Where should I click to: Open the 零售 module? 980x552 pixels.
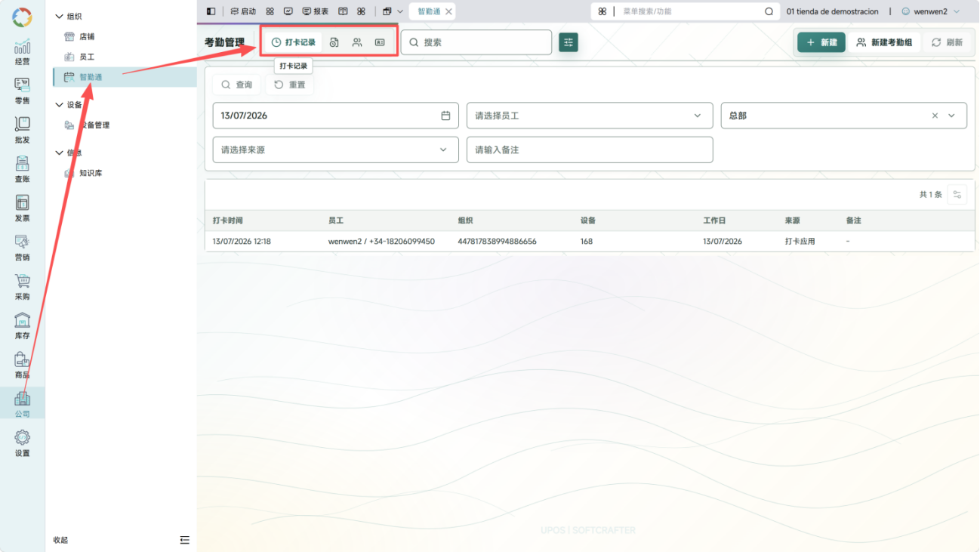click(x=22, y=91)
